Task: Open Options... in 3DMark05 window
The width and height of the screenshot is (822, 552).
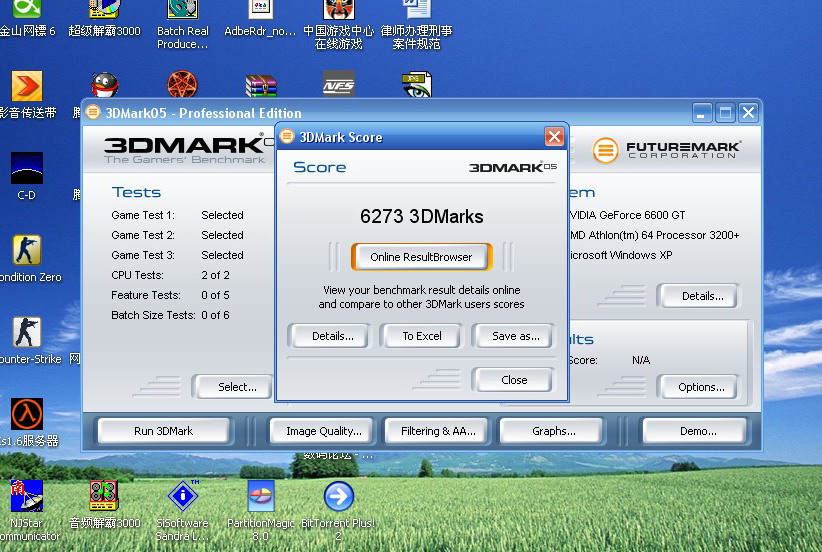Action: [701, 387]
